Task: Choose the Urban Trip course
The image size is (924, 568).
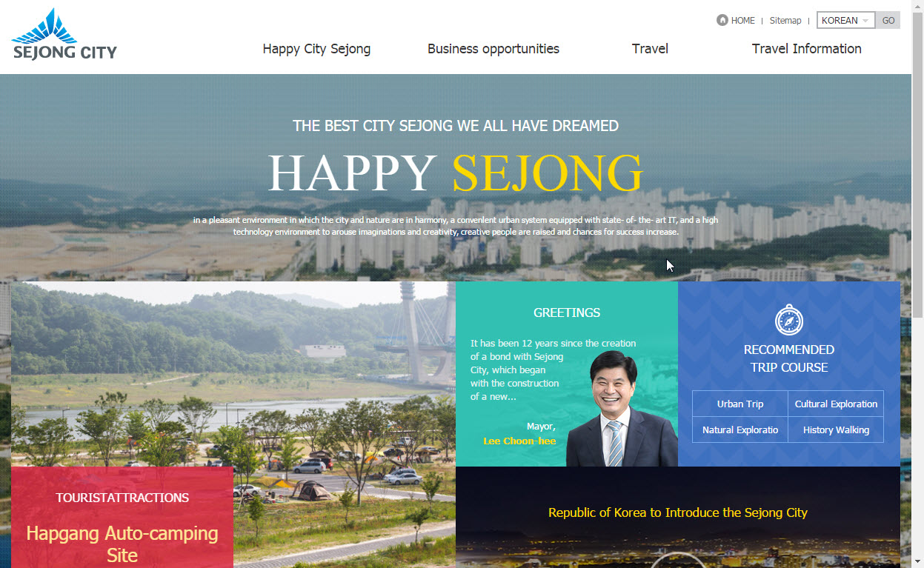Action: click(x=740, y=404)
